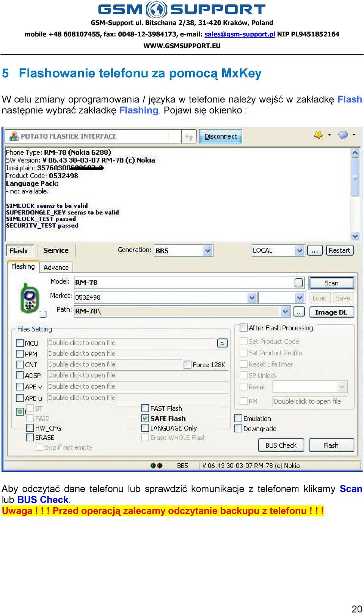Click the browse button next to Path
This screenshot has width=364, height=613.
pos(299,312)
